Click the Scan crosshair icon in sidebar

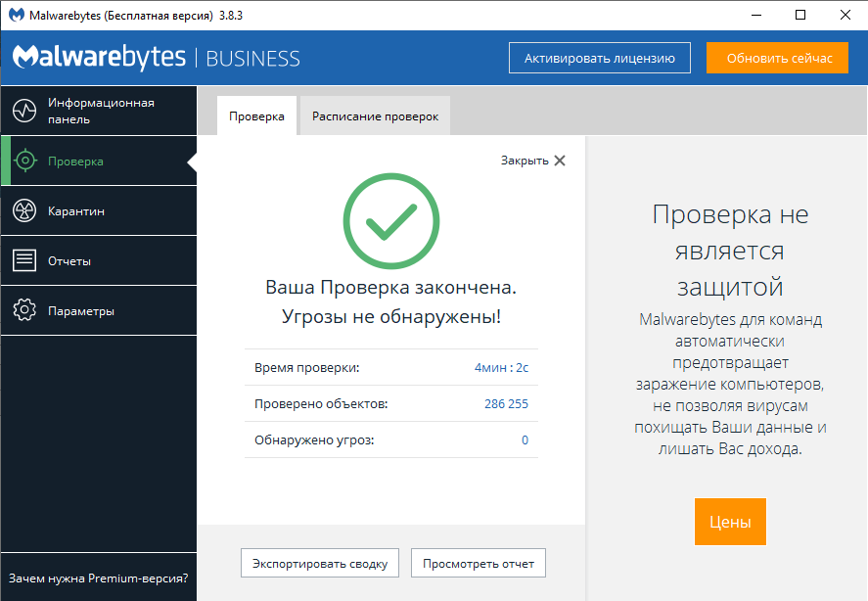(x=24, y=161)
